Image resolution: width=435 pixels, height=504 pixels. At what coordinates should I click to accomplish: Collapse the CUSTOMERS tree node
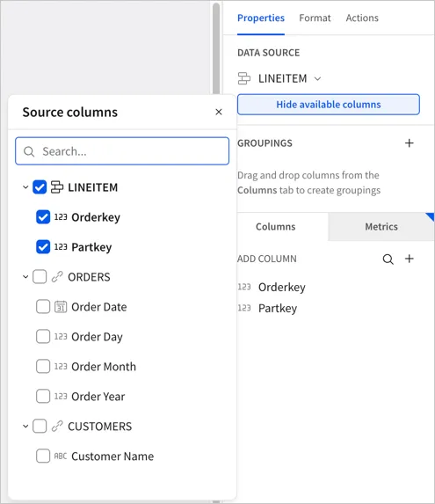click(x=25, y=427)
